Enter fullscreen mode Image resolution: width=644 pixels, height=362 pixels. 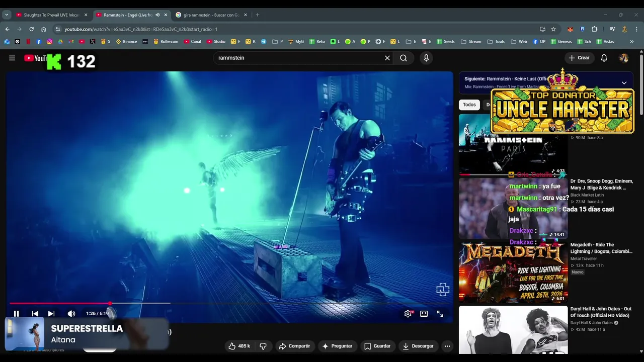[440, 314]
